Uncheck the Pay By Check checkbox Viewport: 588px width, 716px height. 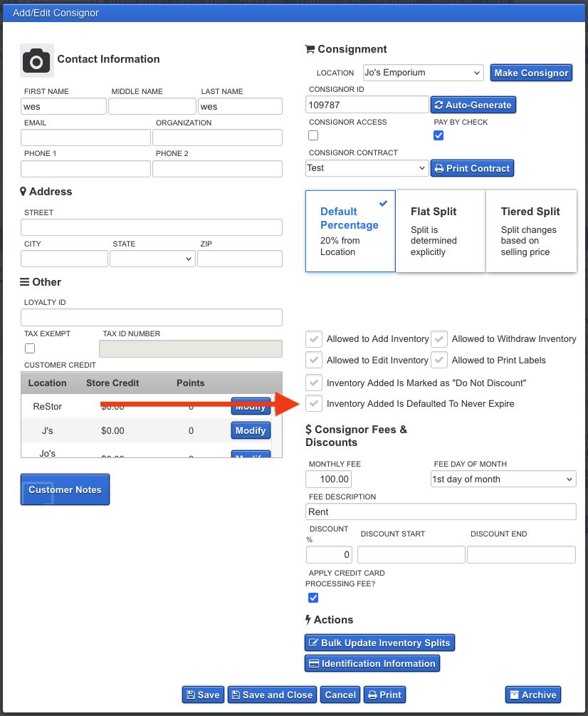(x=439, y=135)
